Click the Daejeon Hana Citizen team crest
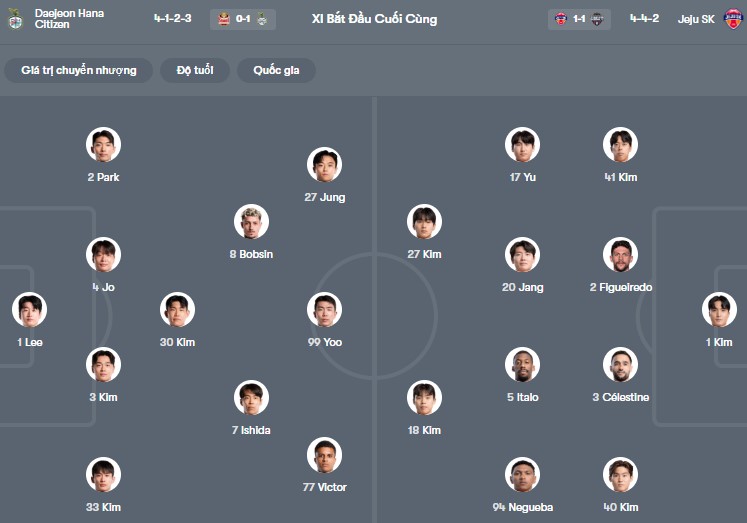 tap(15, 19)
